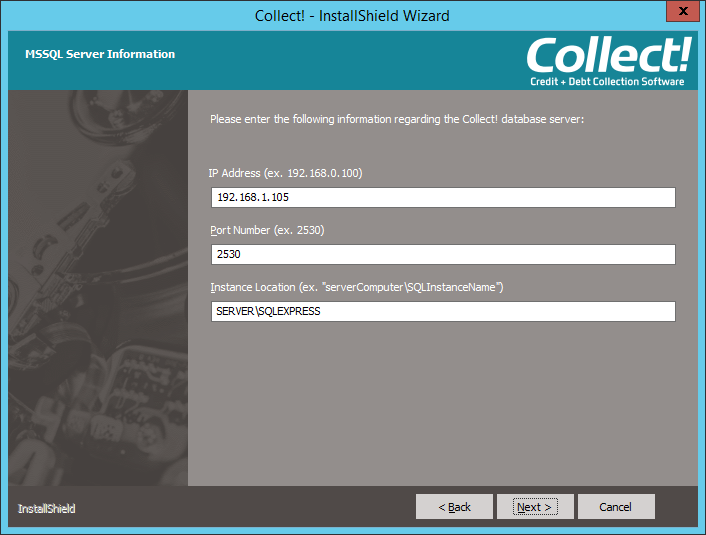
Task: Click the IP Address input field
Action: pyautogui.click(x=443, y=197)
